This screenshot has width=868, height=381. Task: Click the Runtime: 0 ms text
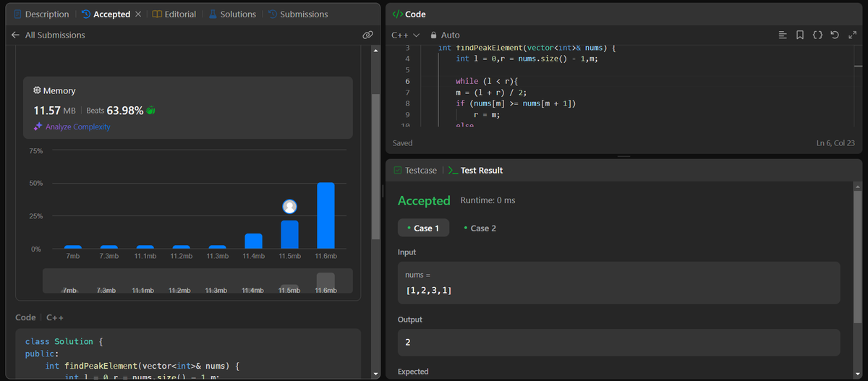click(x=488, y=200)
